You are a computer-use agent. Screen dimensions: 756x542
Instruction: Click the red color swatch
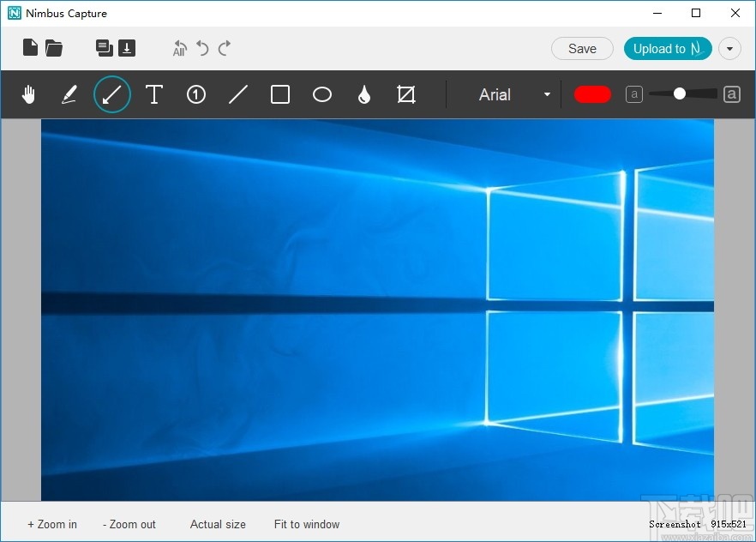point(592,94)
